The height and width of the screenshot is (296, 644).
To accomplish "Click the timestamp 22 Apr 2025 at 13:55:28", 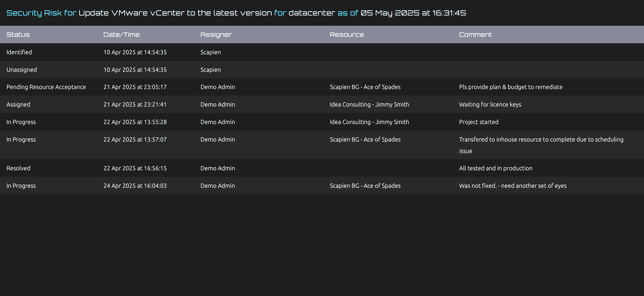I will point(135,122).
